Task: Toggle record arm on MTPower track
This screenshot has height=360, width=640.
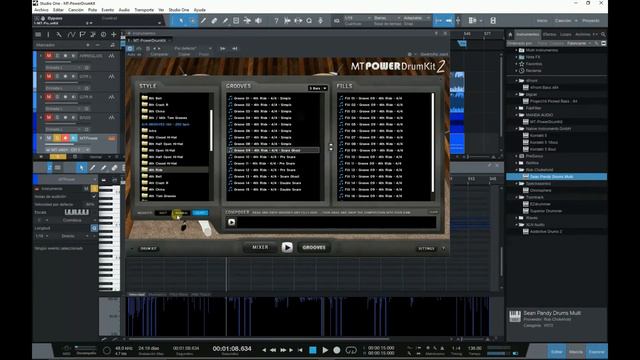Action: pyautogui.click(x=65, y=138)
